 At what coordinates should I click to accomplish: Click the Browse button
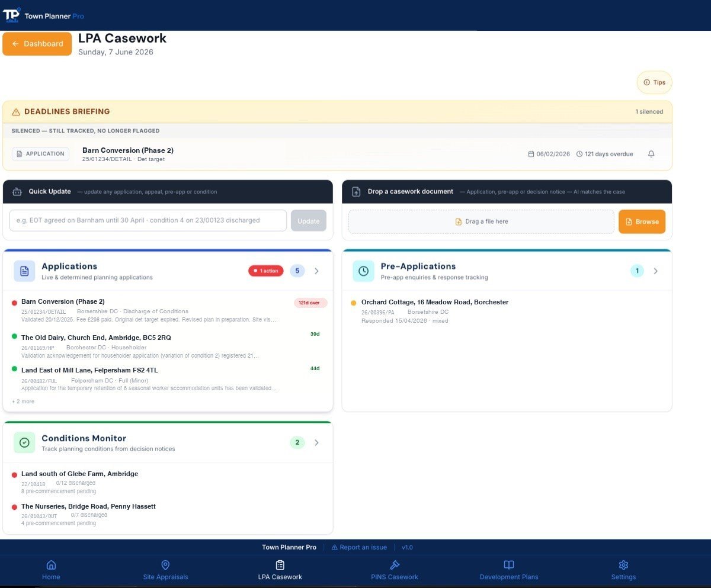pyautogui.click(x=642, y=221)
